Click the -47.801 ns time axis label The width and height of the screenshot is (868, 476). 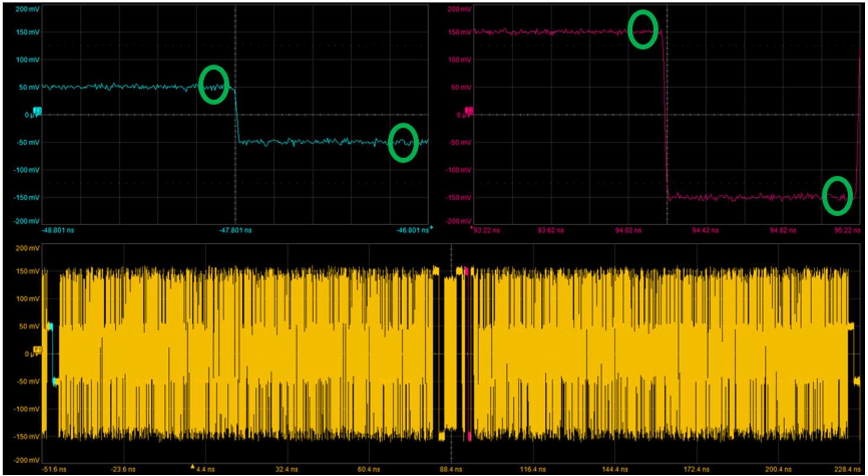pos(235,231)
